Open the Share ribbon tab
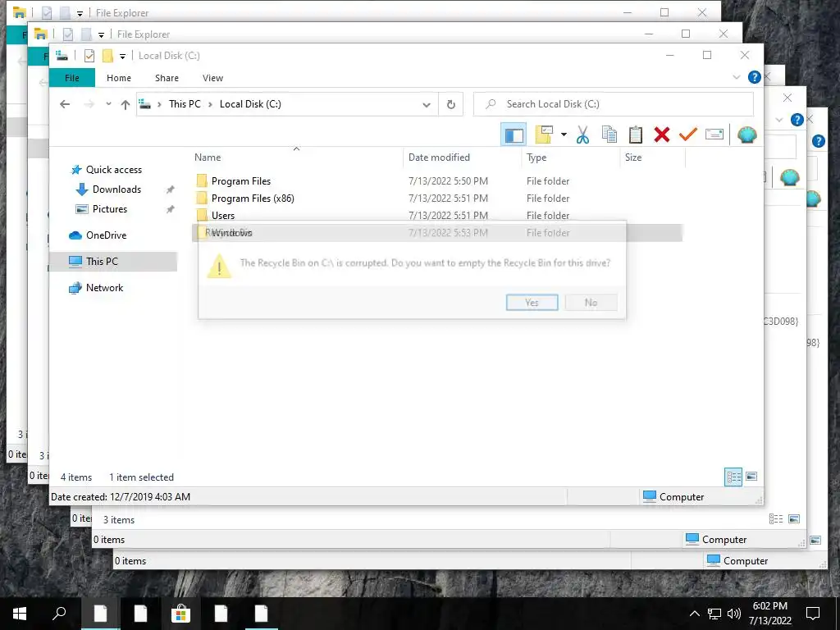840x630 pixels. tap(167, 78)
